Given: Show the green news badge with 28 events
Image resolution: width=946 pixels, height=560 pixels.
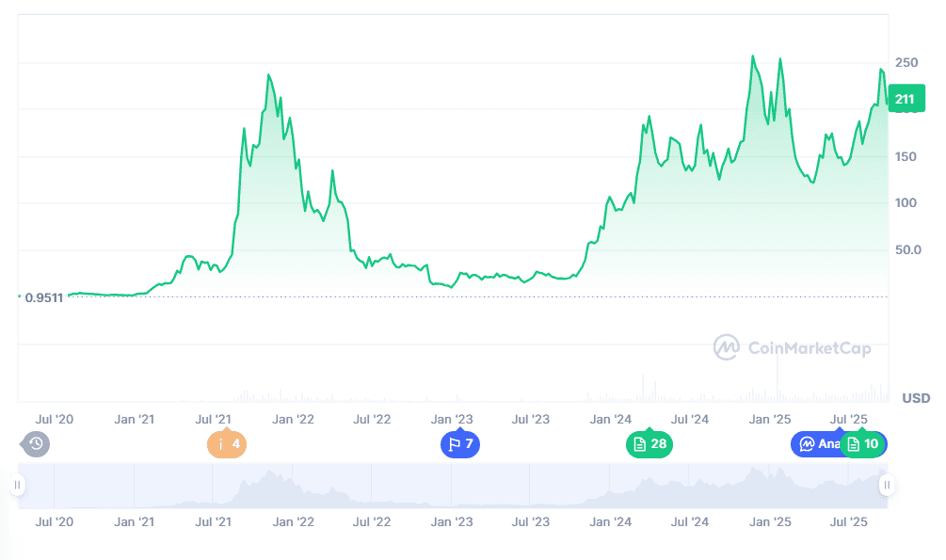Looking at the screenshot, I should (649, 443).
